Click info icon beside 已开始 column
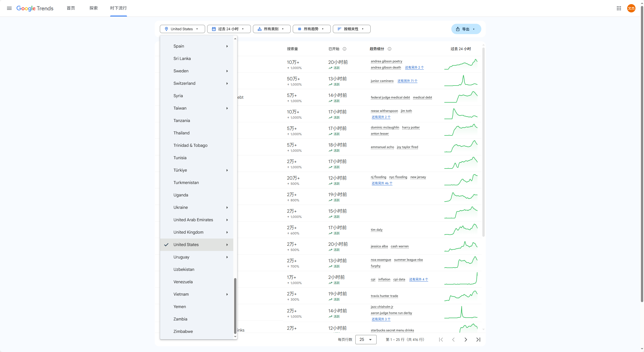 (345, 49)
